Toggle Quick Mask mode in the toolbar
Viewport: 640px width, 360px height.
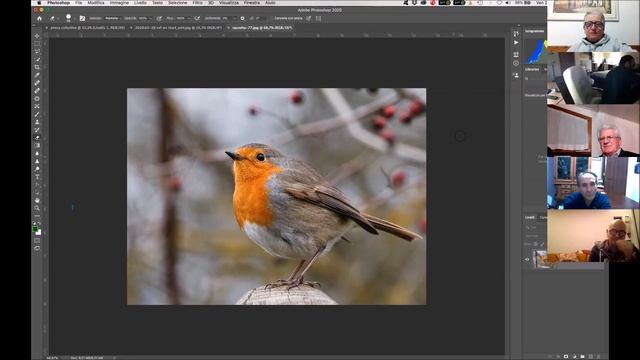point(37,240)
